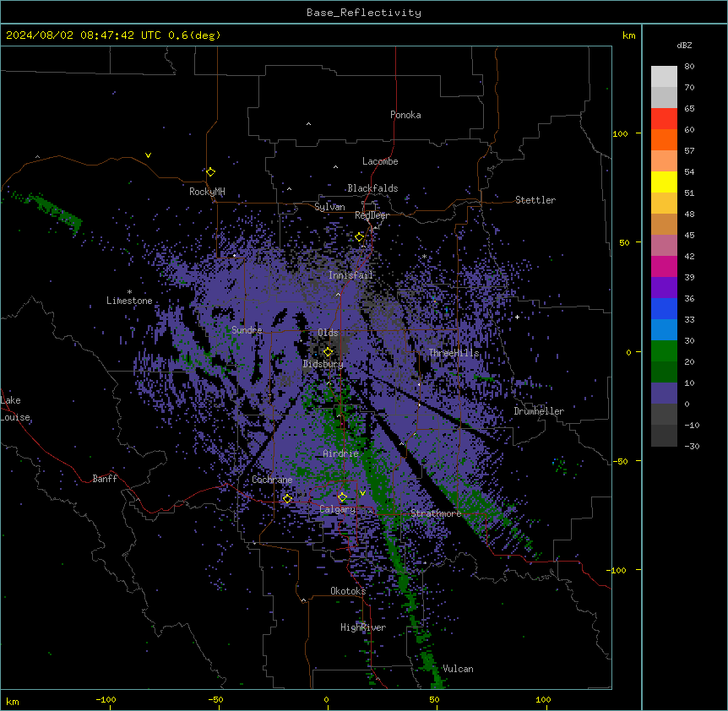The height and width of the screenshot is (711, 728).
Task: Click the Cochrane city label
Action: click(x=272, y=480)
